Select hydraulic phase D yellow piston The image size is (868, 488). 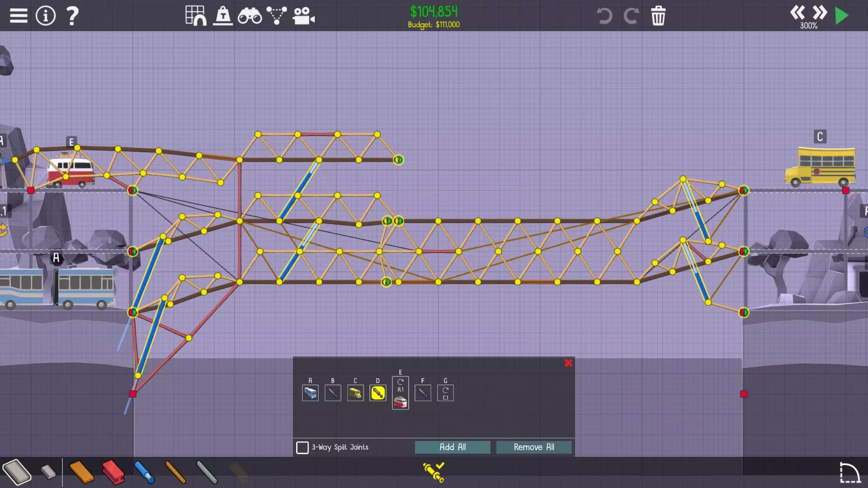[x=378, y=393]
